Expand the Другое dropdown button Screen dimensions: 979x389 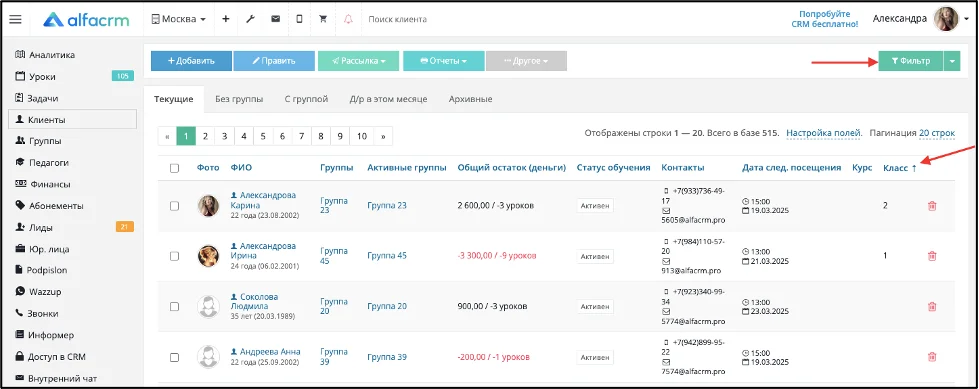click(526, 61)
